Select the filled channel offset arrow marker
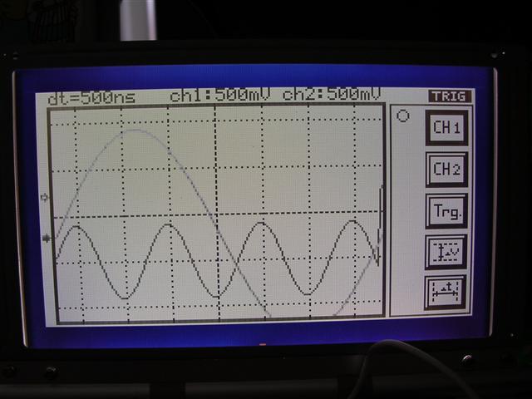532x399 pixels. [x=47, y=239]
